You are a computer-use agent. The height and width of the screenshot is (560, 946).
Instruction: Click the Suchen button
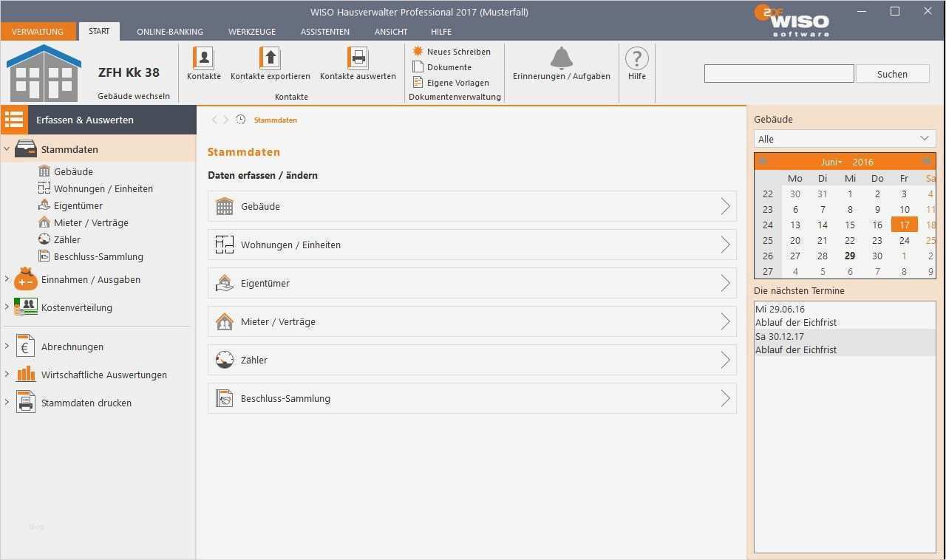click(x=892, y=73)
